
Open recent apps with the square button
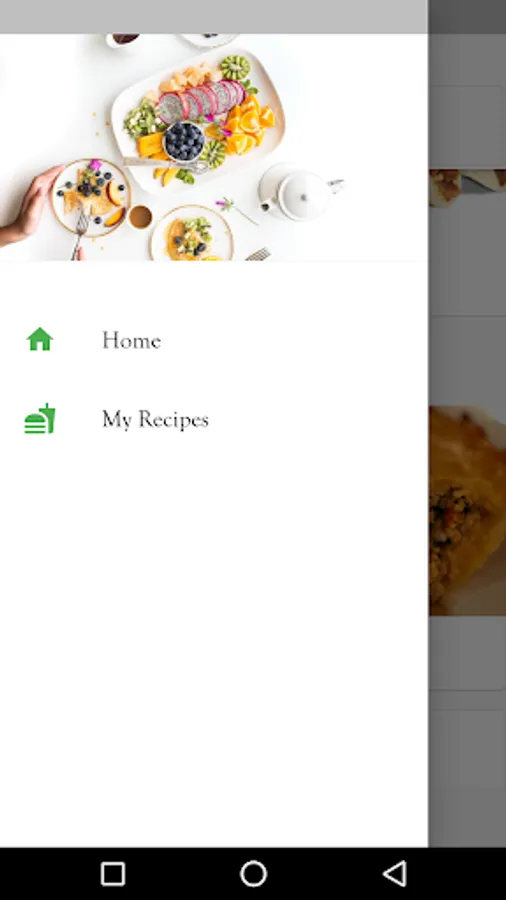pos(112,874)
